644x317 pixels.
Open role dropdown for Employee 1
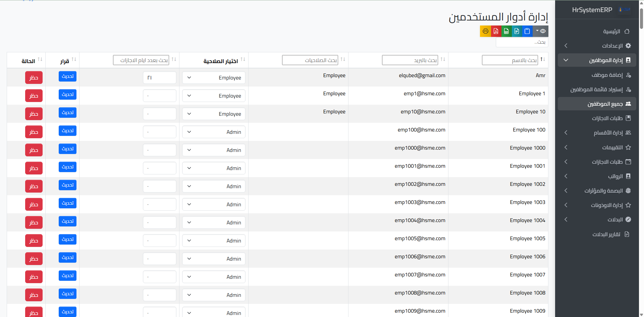pos(214,96)
